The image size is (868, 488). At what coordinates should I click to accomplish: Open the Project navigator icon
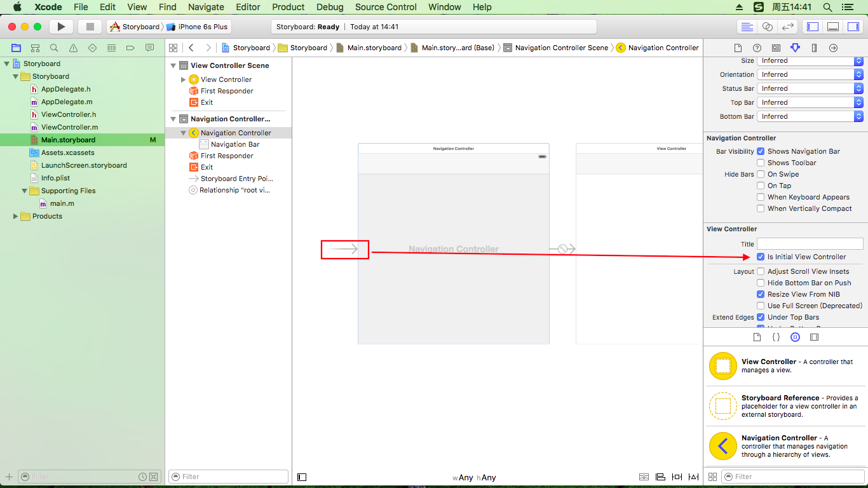[x=16, y=47]
